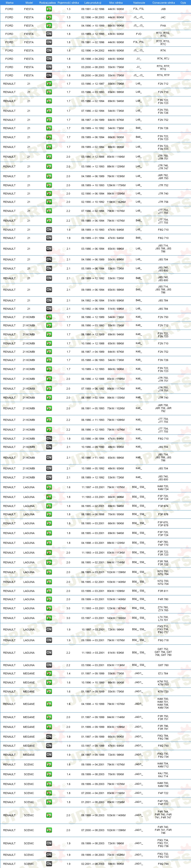Image resolution: width=191 pixels, height=868 pixels.
Task: Click the Rodzaj paliwa column header
Action: pos(47,3)
